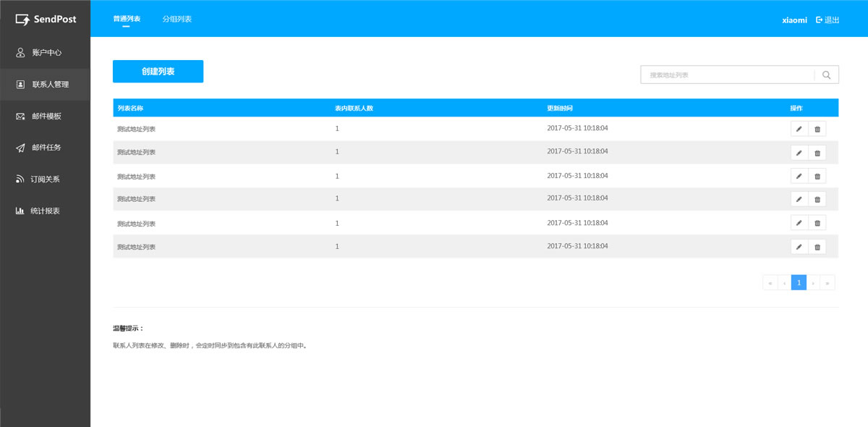
Task: Log out using the 退出 link
Action: pyautogui.click(x=827, y=20)
